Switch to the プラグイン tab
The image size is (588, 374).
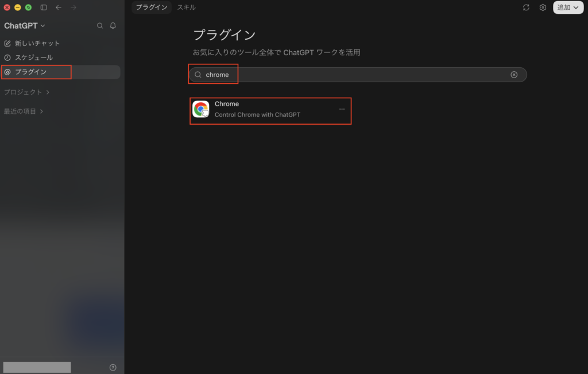click(x=152, y=7)
